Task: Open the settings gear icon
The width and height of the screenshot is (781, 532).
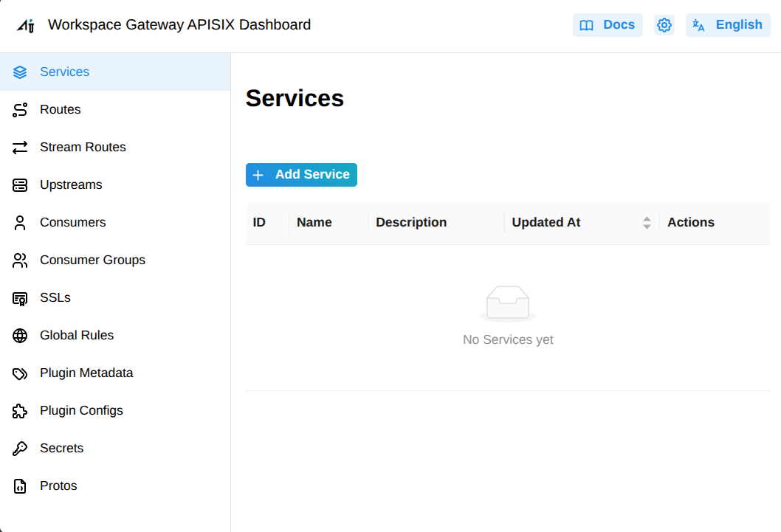Action: click(x=664, y=25)
